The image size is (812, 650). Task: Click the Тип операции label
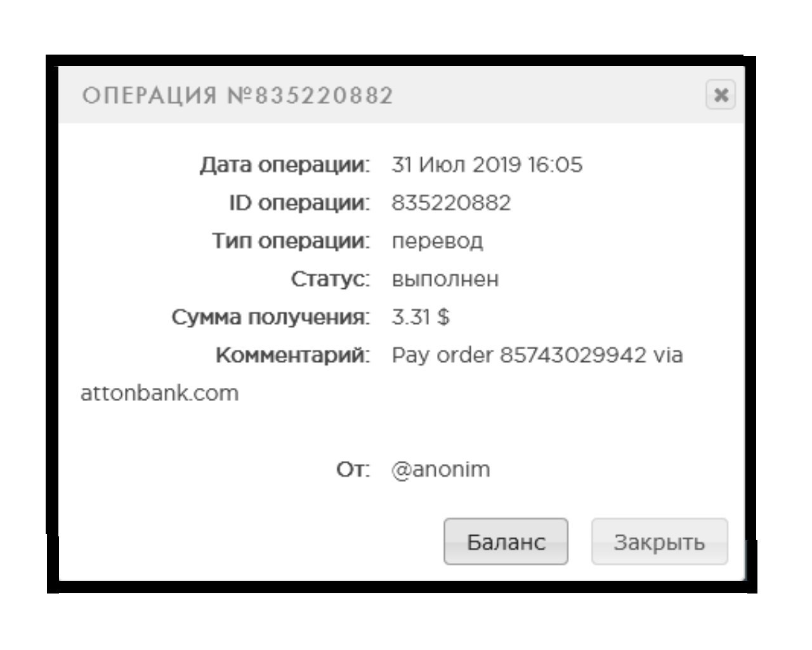pyautogui.click(x=291, y=241)
